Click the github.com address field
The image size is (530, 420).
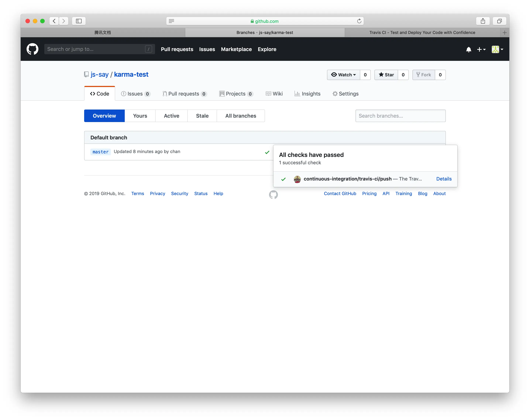click(265, 21)
